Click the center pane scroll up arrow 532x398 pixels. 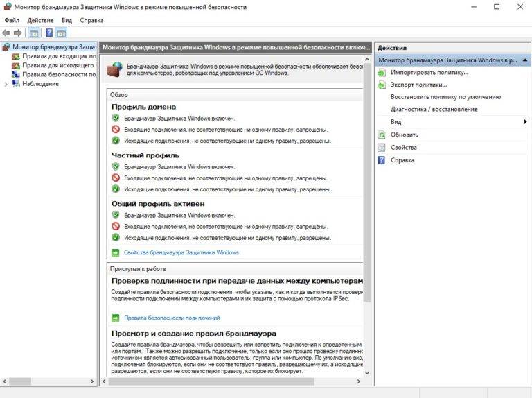pyautogui.click(x=366, y=60)
